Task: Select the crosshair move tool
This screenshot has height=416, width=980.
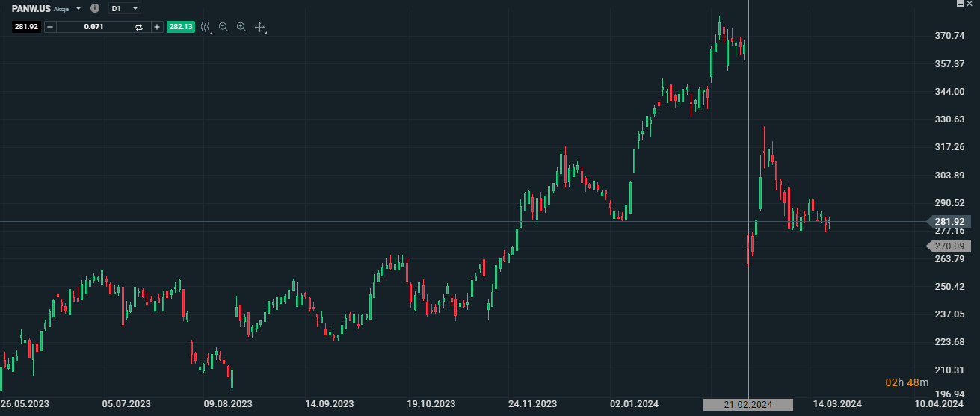Action: click(260, 27)
